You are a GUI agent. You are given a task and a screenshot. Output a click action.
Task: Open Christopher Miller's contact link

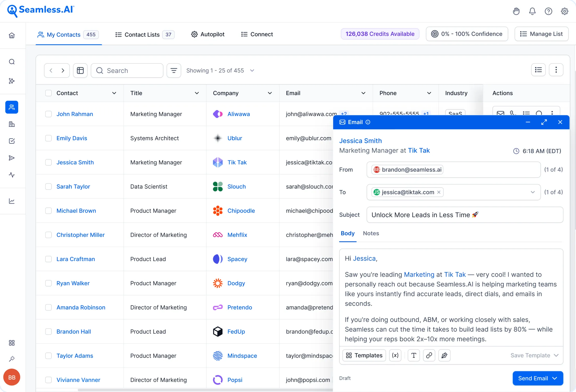coord(80,235)
